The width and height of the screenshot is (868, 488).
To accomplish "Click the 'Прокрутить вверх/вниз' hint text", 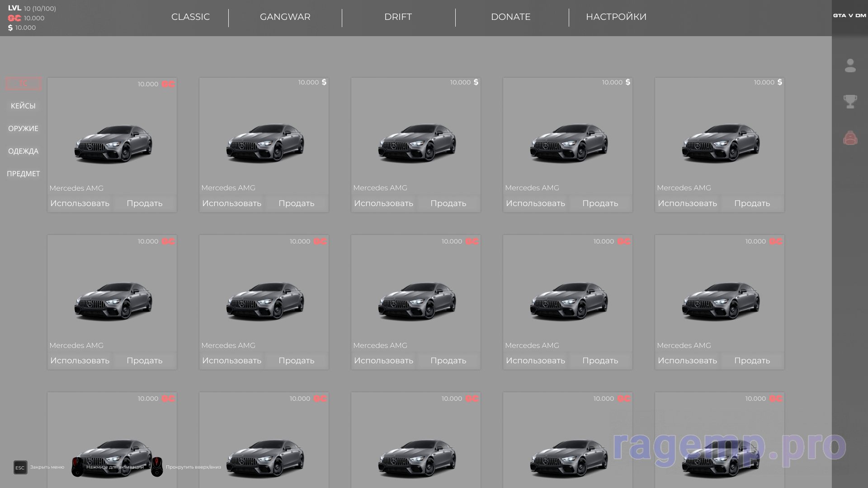I will 193,467.
